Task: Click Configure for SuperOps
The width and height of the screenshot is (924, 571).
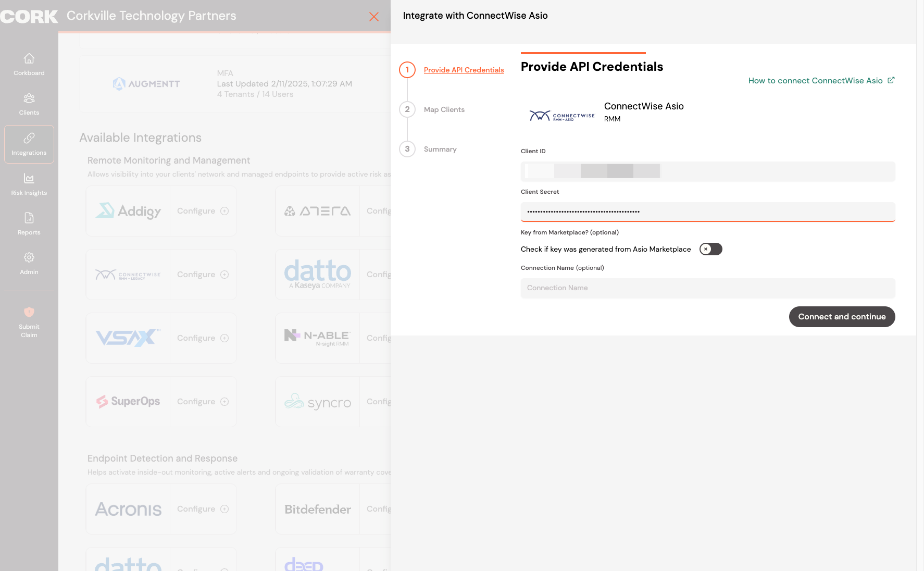Action: coord(203,402)
